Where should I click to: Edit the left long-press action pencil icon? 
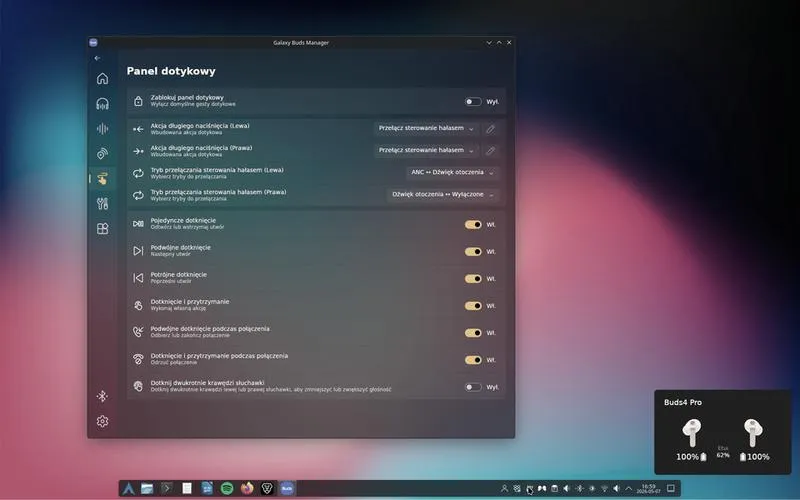[x=490, y=129]
